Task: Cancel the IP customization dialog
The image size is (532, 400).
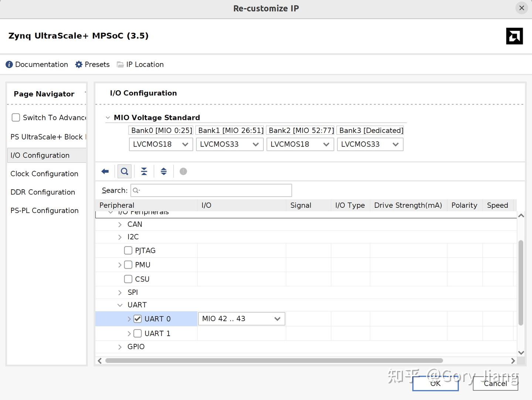Action: tap(495, 383)
